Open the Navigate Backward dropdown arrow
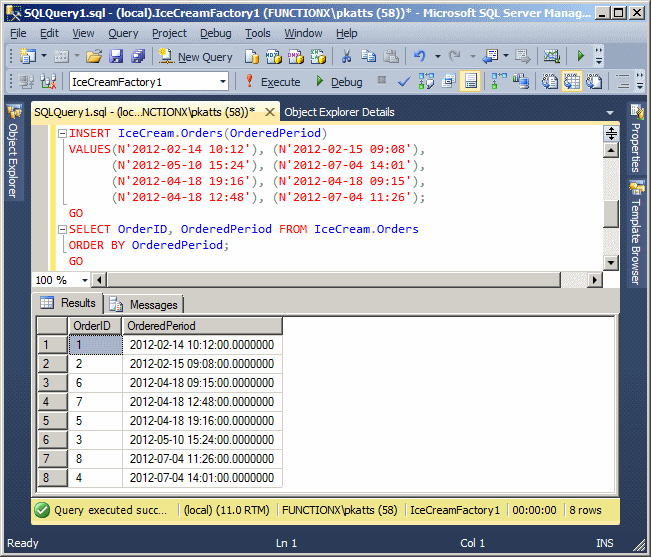 (x=506, y=56)
